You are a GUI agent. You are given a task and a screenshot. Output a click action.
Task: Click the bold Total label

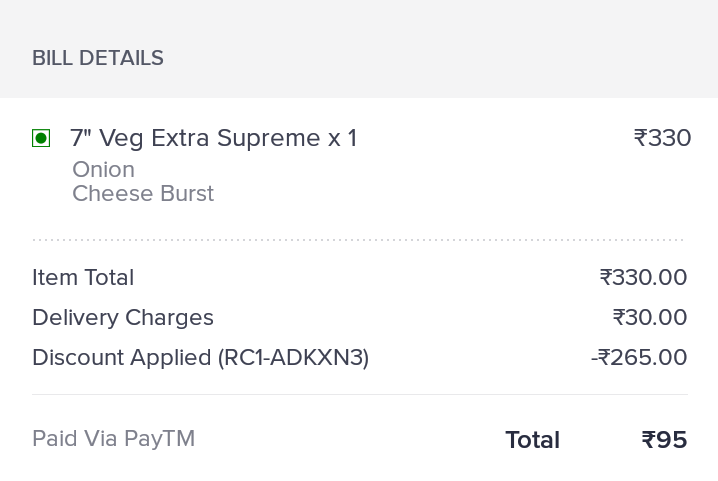click(532, 440)
